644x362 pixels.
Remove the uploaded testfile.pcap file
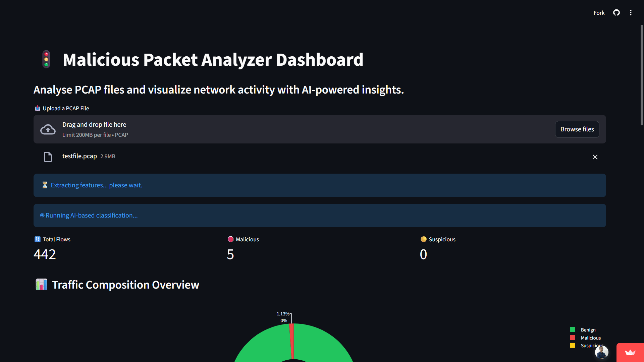click(x=595, y=157)
